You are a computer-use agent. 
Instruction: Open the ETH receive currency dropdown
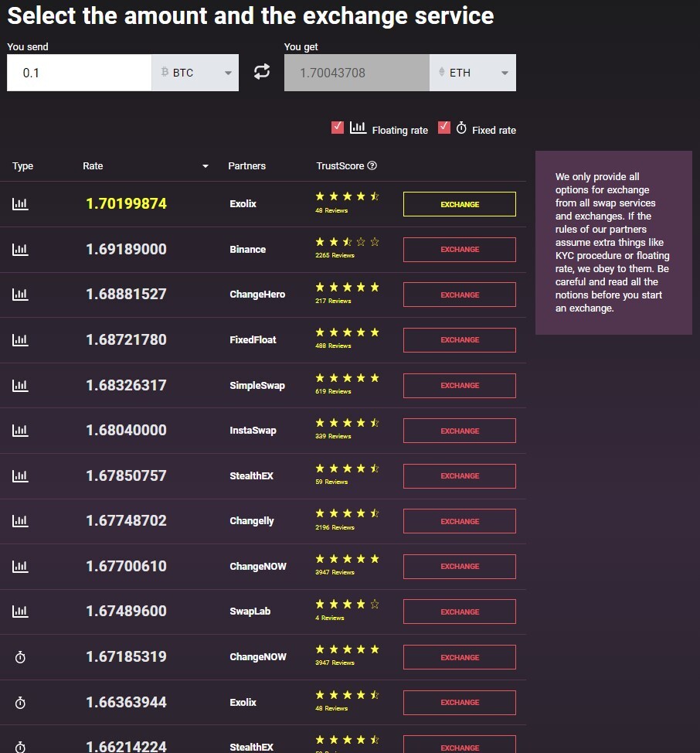473,73
